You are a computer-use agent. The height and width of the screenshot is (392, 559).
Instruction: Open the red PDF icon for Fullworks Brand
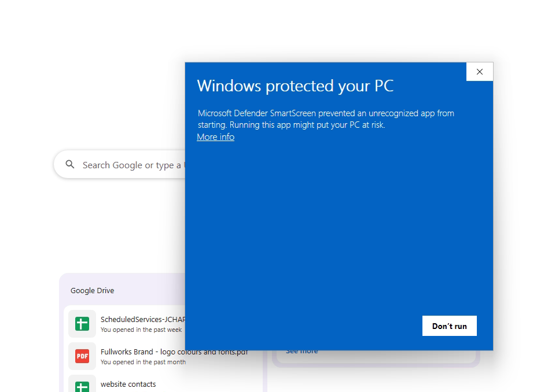click(82, 356)
